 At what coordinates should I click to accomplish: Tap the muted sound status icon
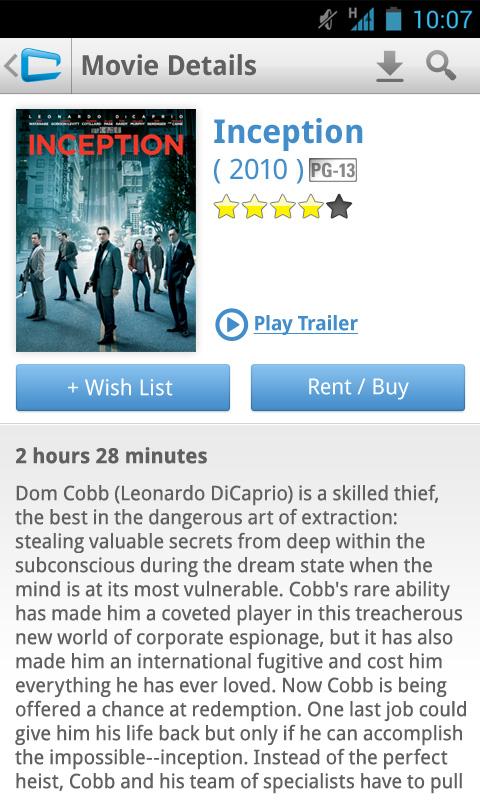(327, 20)
